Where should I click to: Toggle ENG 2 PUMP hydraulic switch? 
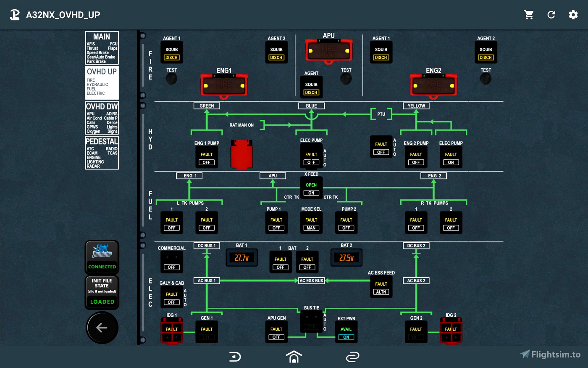click(416, 158)
